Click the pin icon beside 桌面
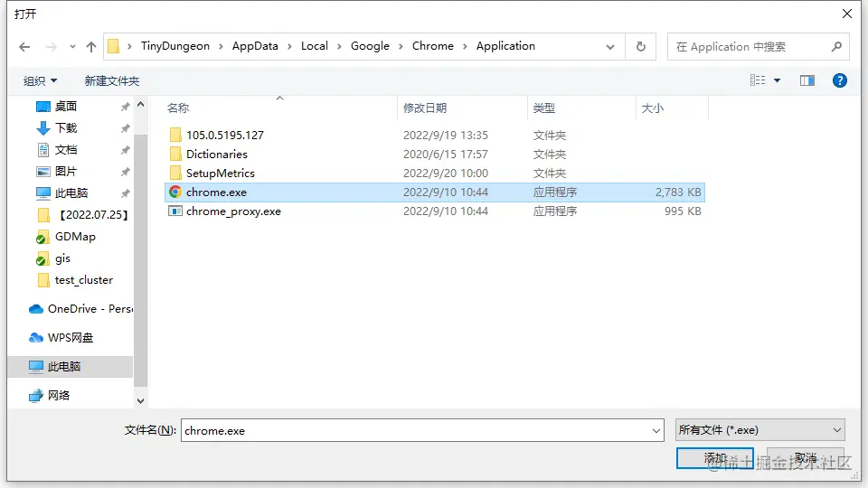The image size is (868, 488). click(126, 107)
